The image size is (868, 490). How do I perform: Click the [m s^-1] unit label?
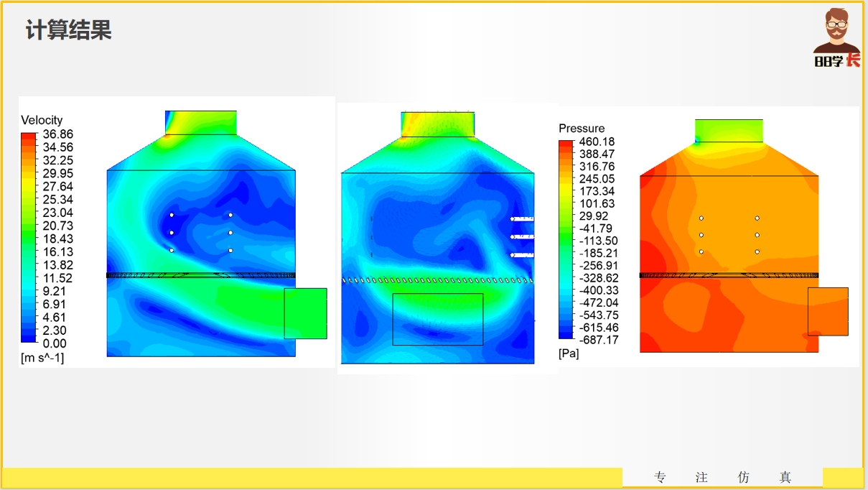point(42,358)
